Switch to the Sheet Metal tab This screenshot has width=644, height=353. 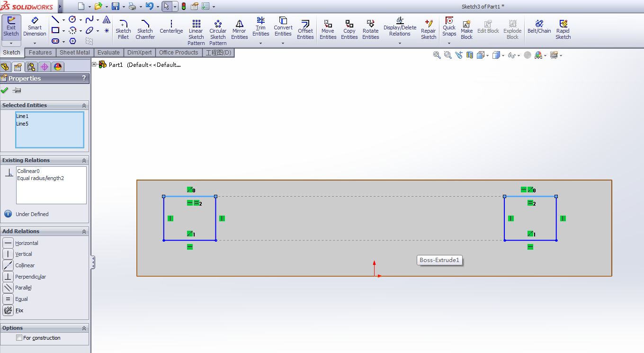[74, 53]
